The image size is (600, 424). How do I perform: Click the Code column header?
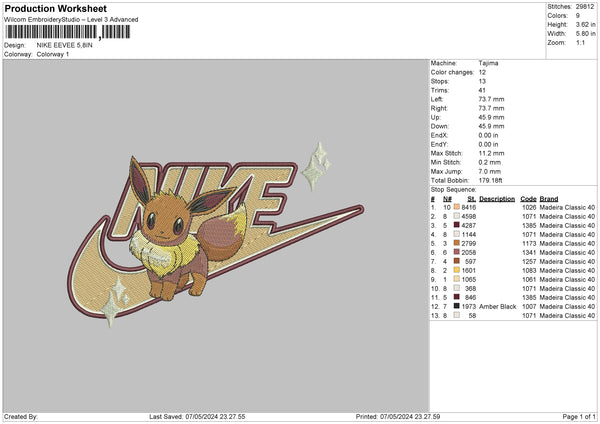(528, 197)
